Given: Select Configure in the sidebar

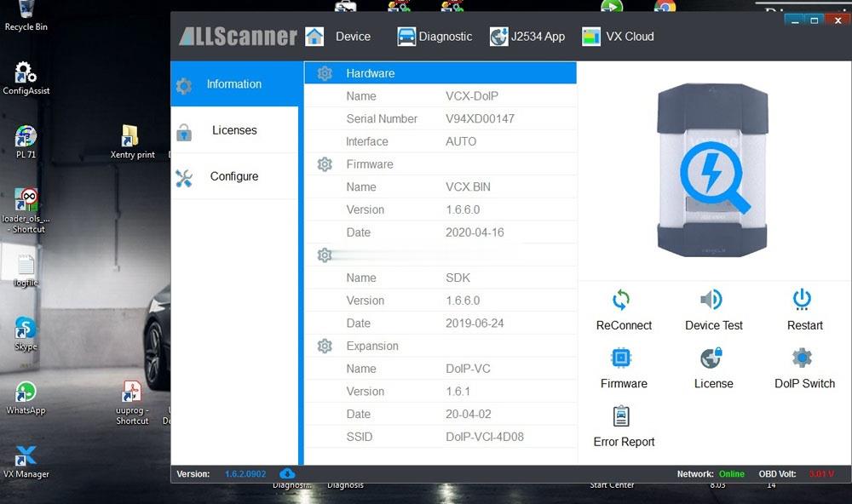Looking at the screenshot, I should click(x=235, y=176).
